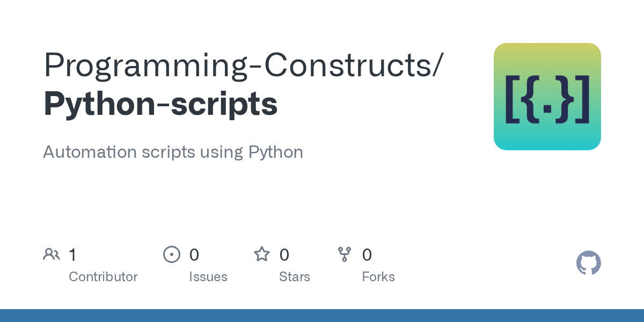Open the Programming-Constructs organization avatar image
The height and width of the screenshot is (322, 644).
(x=547, y=97)
